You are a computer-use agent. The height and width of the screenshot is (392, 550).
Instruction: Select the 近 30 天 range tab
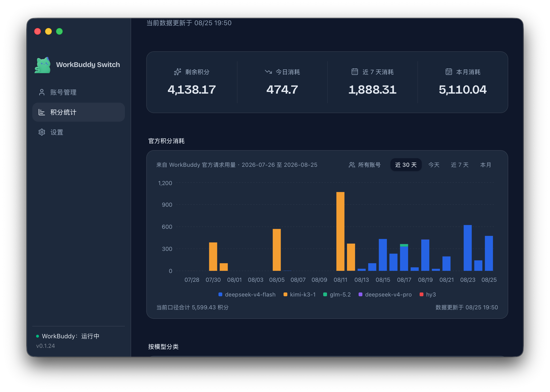coord(406,165)
